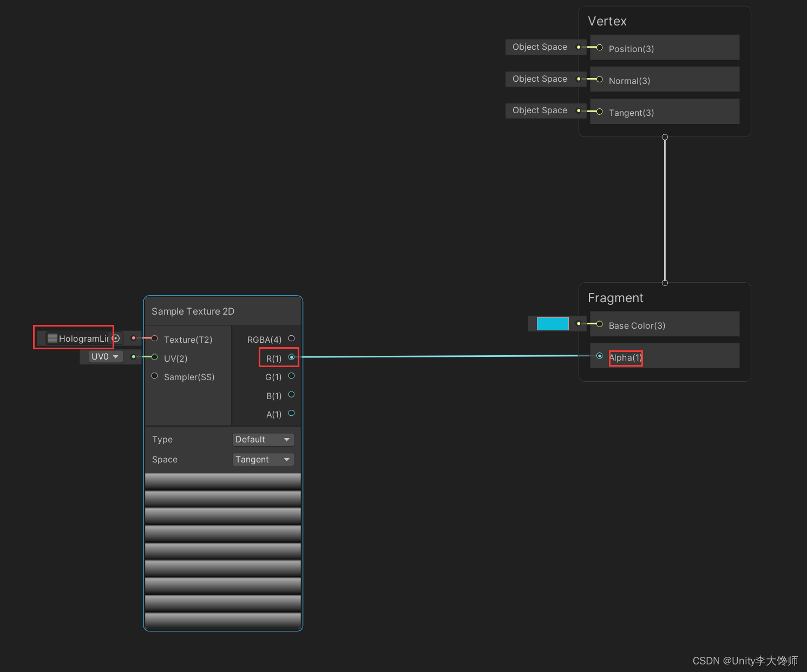Screen dimensions: 807x672
Task: Click the Normal(3) input port
Action: tap(599, 79)
